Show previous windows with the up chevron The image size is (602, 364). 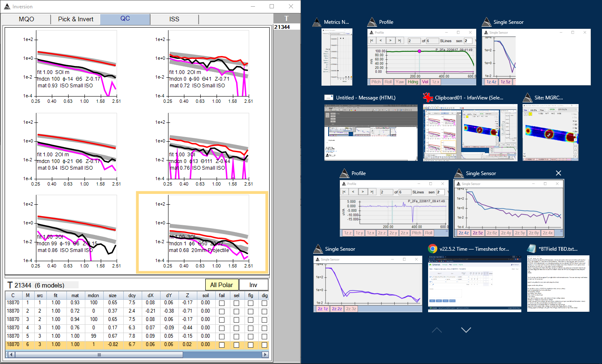(436, 330)
